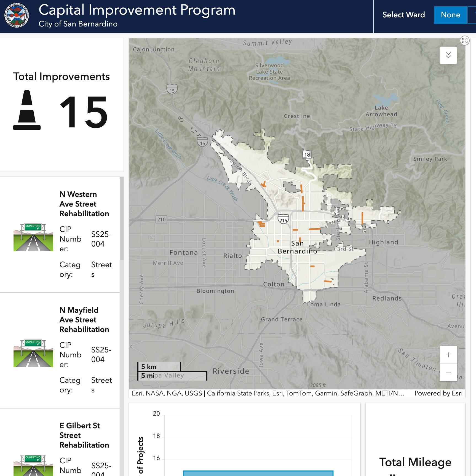Click the Total Mileage heading

tap(415, 462)
